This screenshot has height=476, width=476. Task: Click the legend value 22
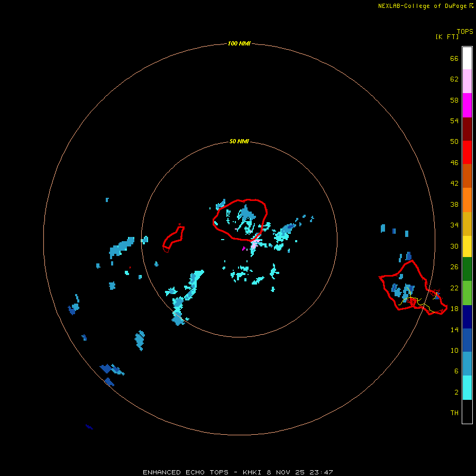pos(454,288)
